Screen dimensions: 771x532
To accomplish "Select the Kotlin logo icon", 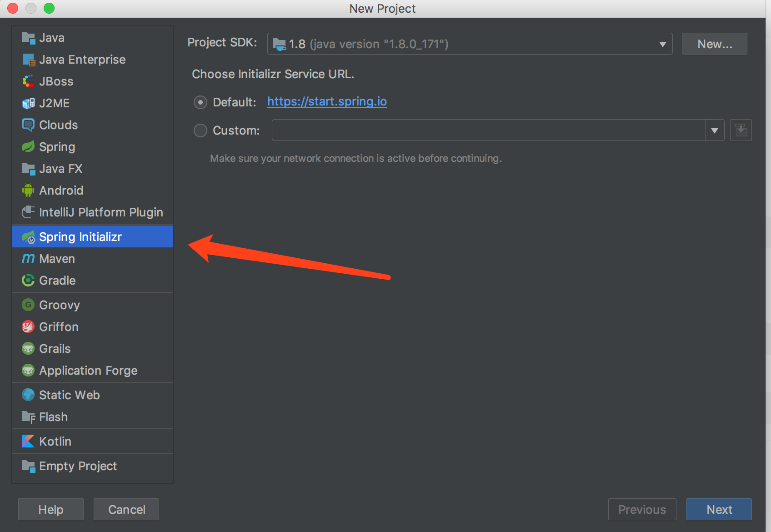I will tap(28, 442).
